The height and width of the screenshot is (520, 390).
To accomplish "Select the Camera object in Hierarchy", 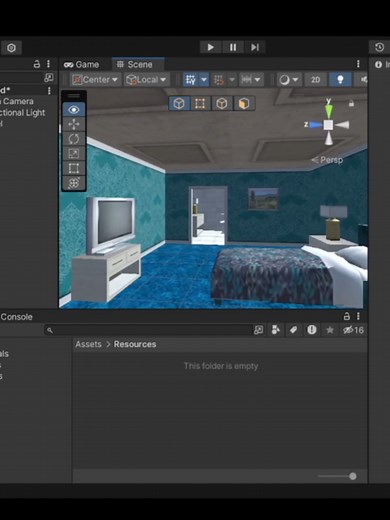I will point(18,101).
